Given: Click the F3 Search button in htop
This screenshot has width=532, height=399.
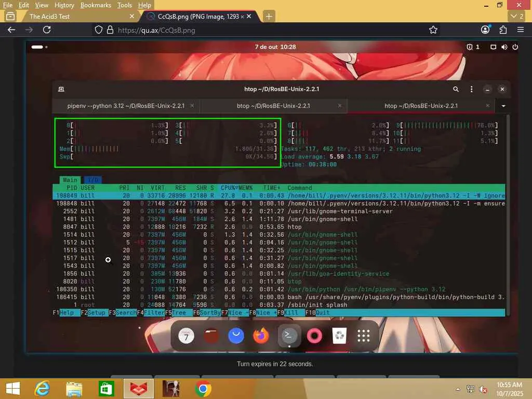Looking at the screenshot, I should (x=123, y=312).
